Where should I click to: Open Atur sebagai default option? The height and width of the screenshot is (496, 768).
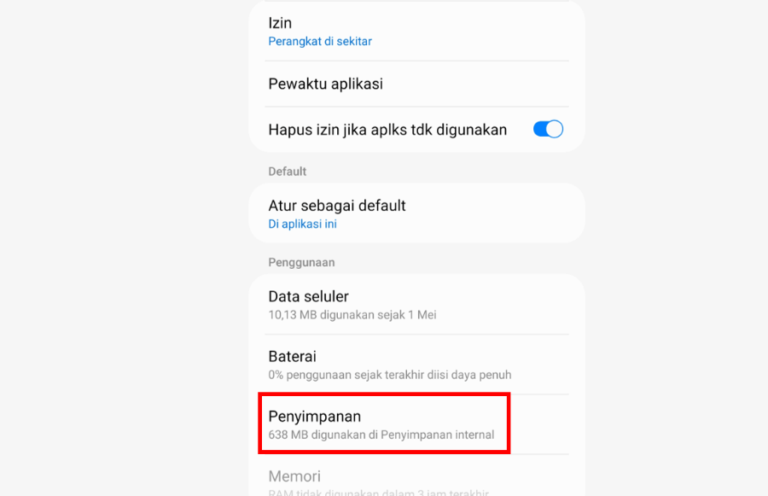point(416,213)
